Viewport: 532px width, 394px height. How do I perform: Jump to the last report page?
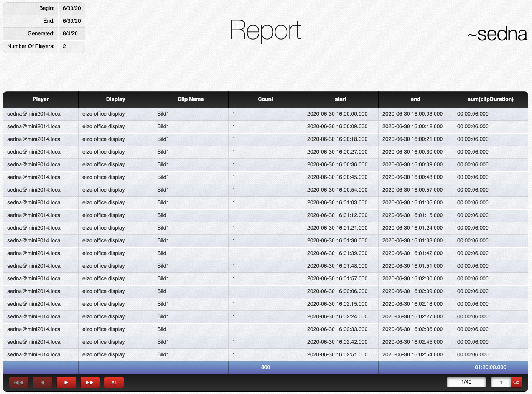click(x=90, y=382)
